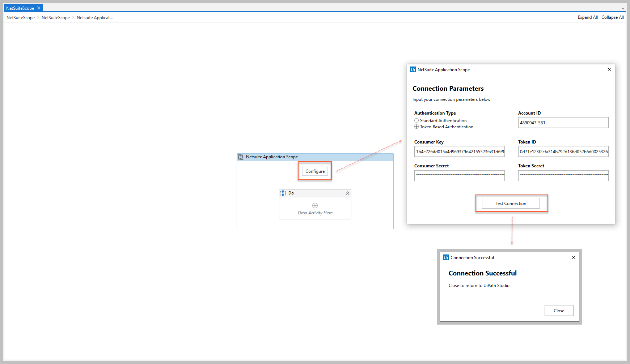The image size is (630, 364).
Task: Click the plus icon to add an activity
Action: (315, 205)
